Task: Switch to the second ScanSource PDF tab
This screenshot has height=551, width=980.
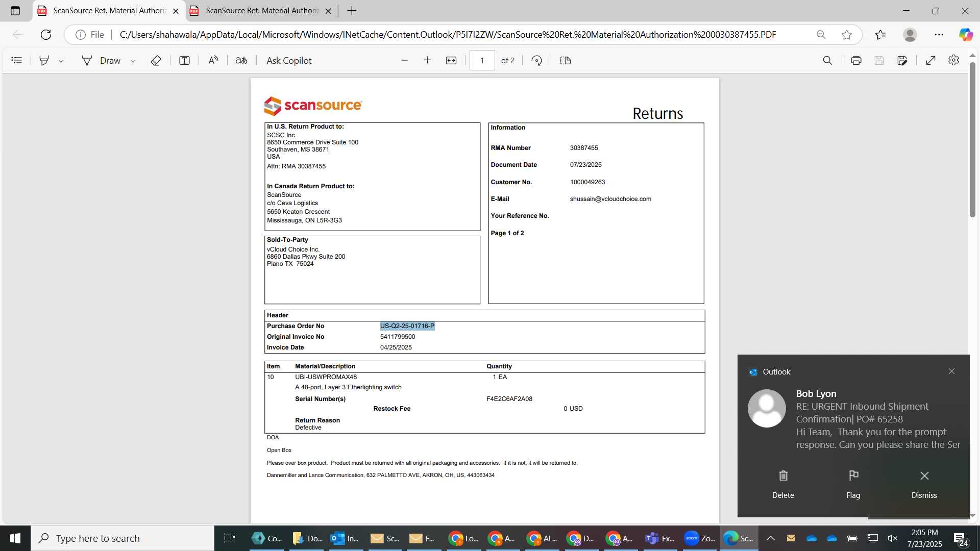Action: coord(261,11)
